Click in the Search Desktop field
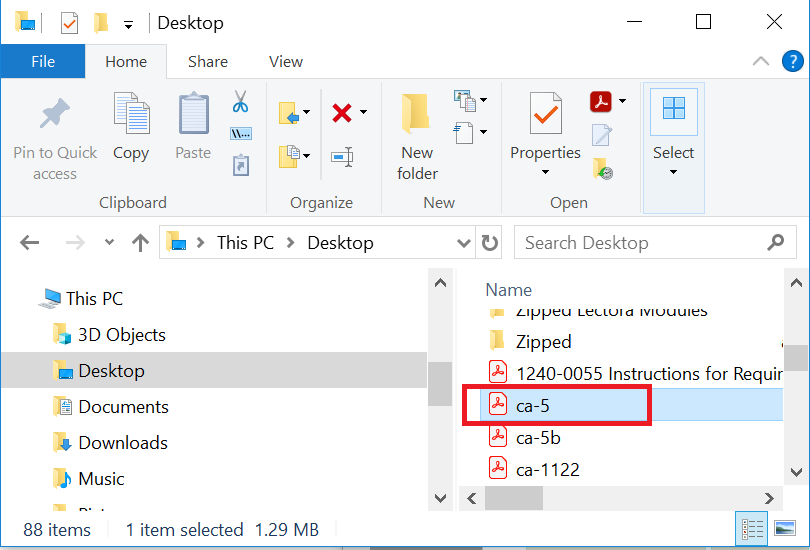810x550 pixels. (x=640, y=243)
